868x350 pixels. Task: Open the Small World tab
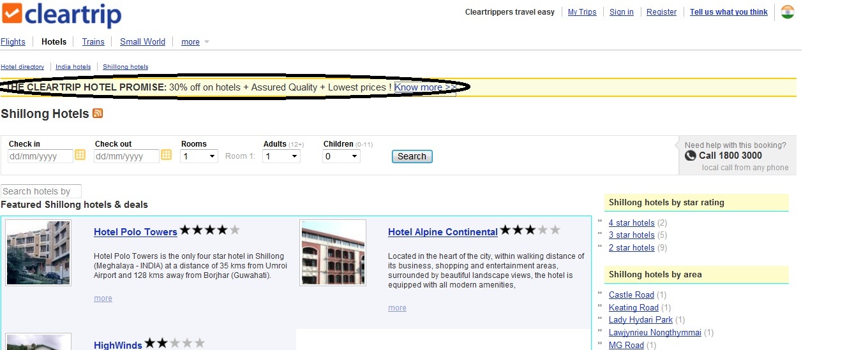pyautogui.click(x=142, y=42)
